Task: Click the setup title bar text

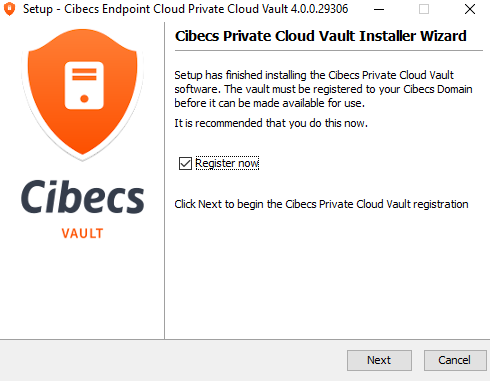Action: click(x=185, y=9)
